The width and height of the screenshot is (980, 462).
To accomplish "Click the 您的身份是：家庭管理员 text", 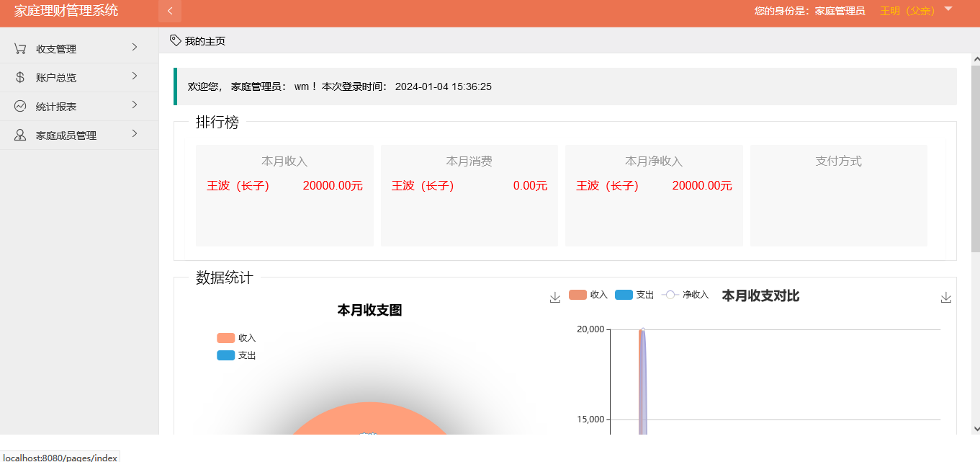I will [x=809, y=11].
